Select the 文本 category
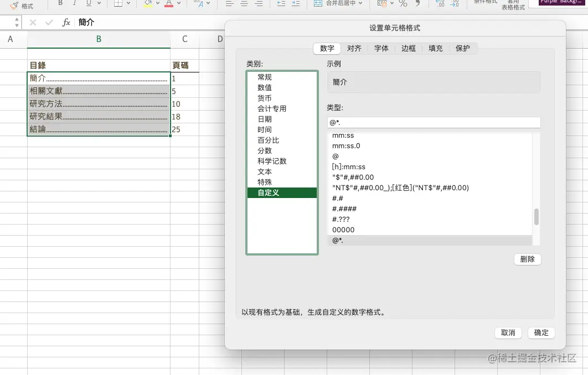Screen dimensions: 588x375 click(x=282, y=171)
